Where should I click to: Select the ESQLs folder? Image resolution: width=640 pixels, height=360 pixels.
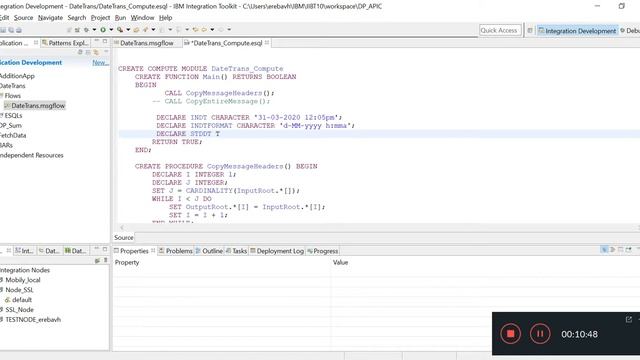coord(13,116)
